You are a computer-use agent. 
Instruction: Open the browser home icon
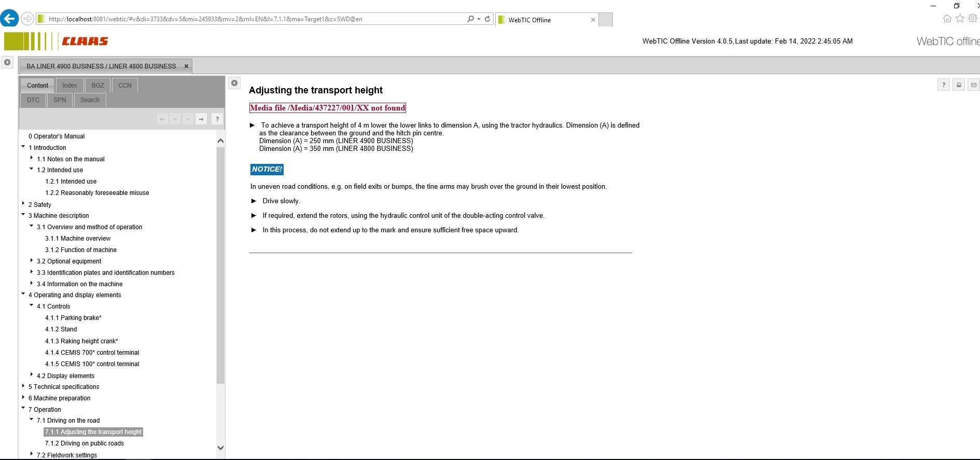coord(947,19)
